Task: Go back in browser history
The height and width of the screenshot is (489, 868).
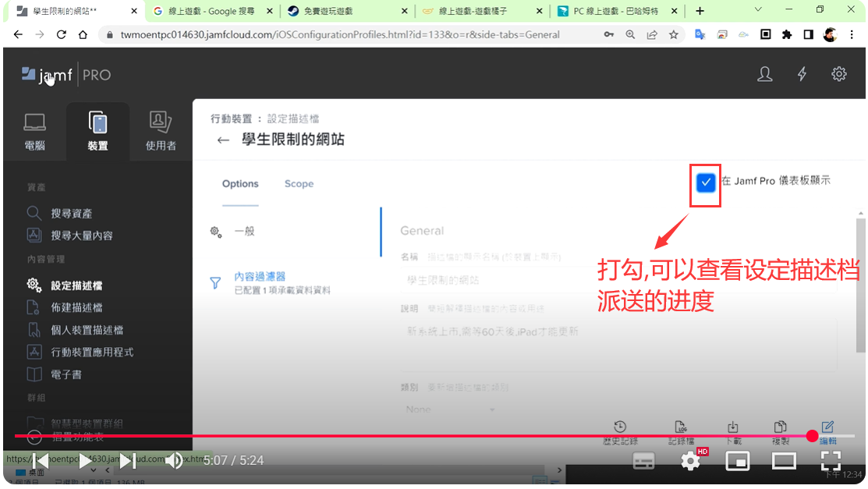Action: pyautogui.click(x=18, y=34)
